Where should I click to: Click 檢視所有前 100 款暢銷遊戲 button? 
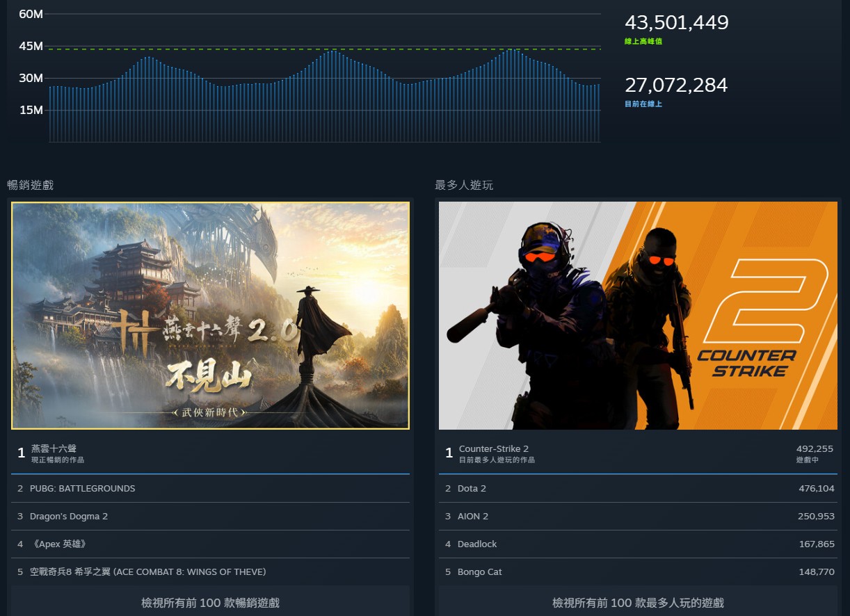pos(210,603)
